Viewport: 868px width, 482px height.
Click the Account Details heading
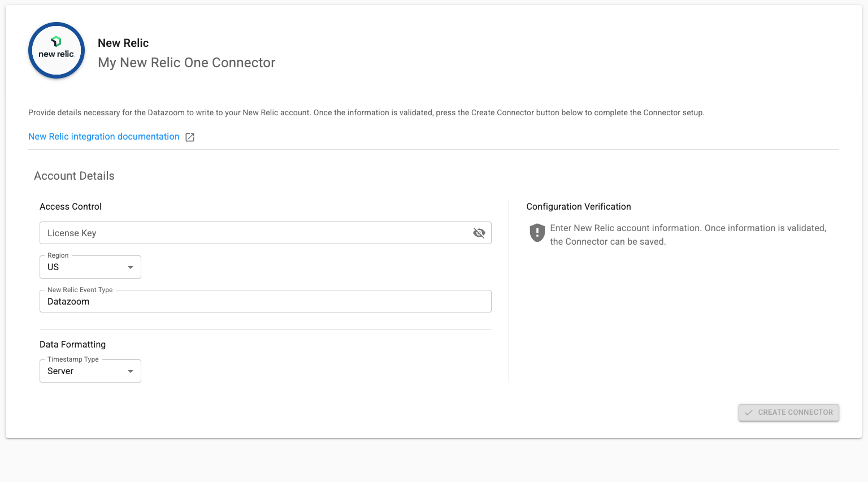[74, 176]
